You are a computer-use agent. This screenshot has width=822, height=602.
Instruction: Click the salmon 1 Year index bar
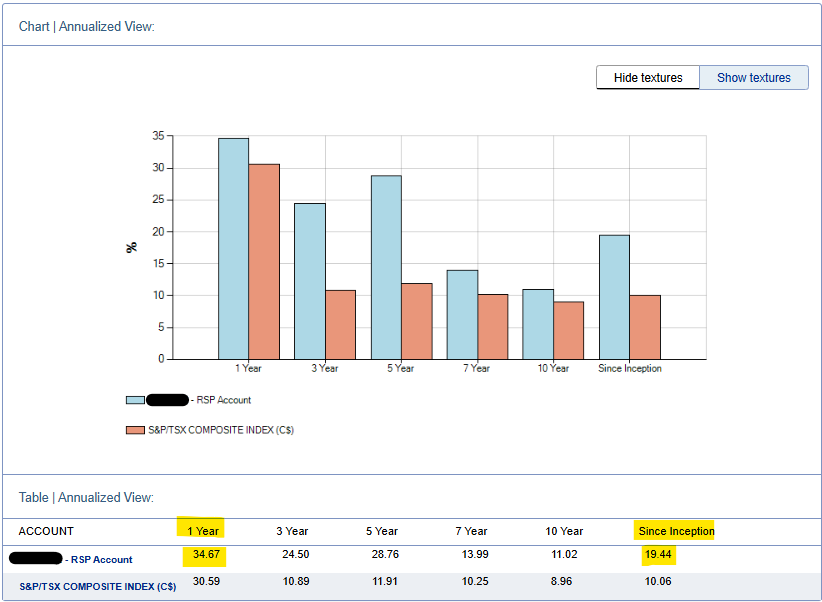264,262
